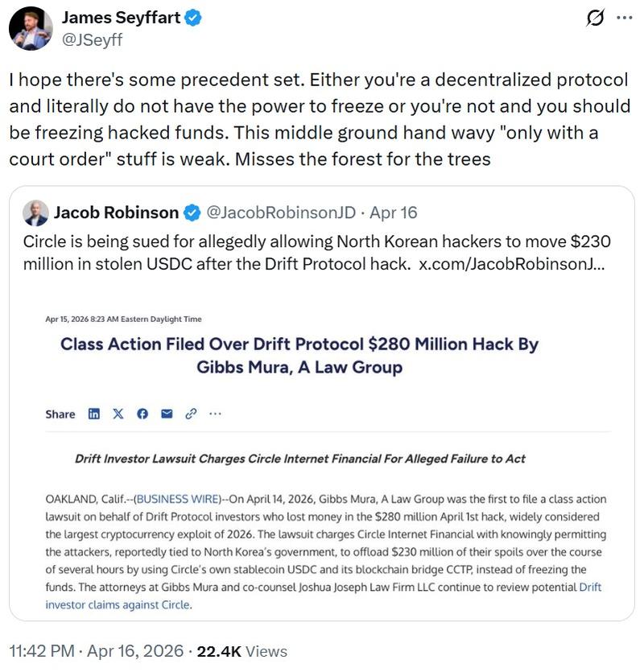The height and width of the screenshot is (672, 644).
Task: Share the article to X
Action: 118,413
